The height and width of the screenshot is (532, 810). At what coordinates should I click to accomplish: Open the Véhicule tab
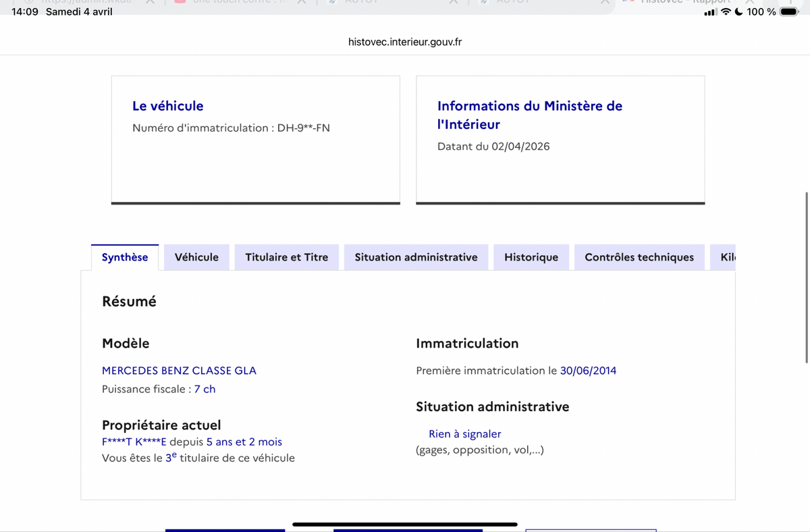click(196, 257)
